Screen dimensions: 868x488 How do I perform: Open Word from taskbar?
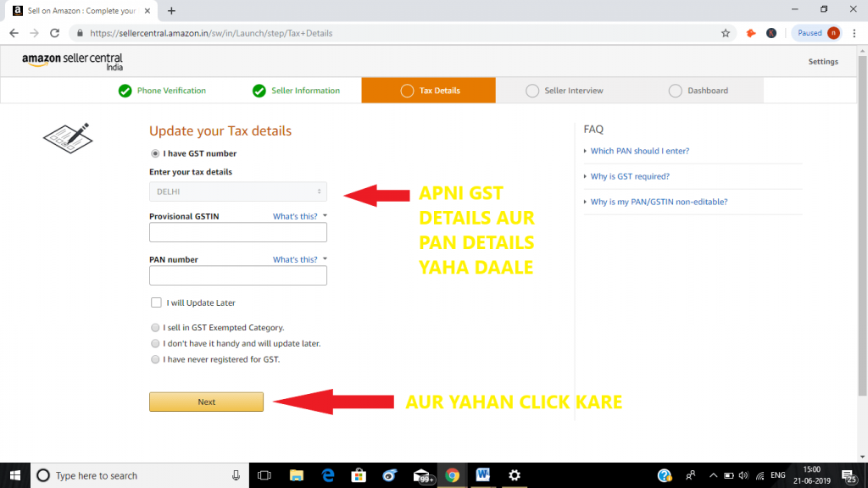(482, 475)
